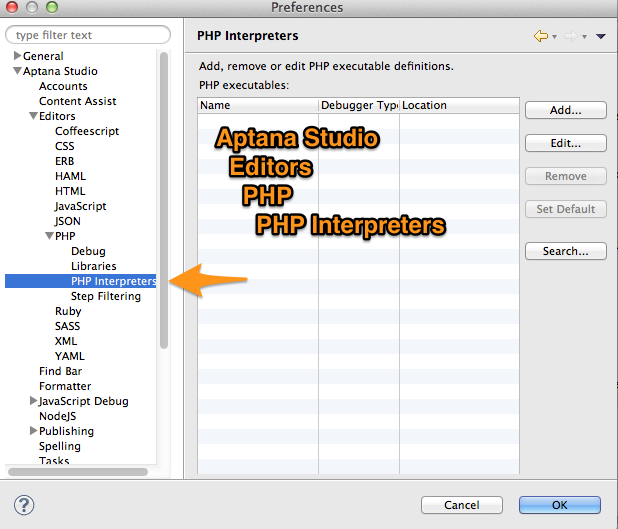Select Libraries under PHP
618x529 pixels.
94,266
